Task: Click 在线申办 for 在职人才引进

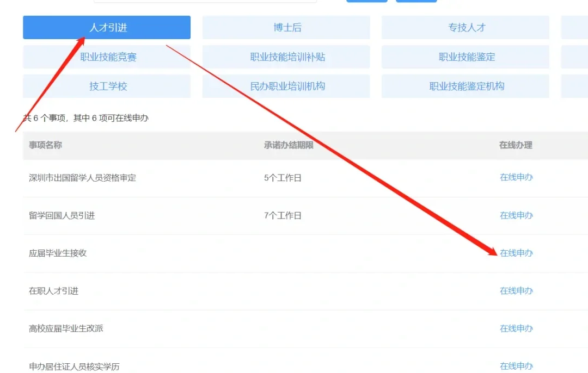Action: [516, 290]
